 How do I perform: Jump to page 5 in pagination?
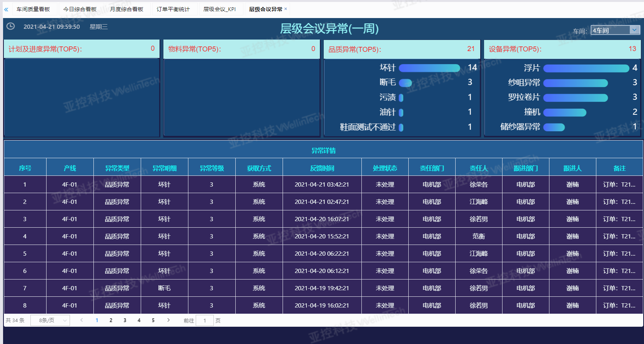click(153, 320)
